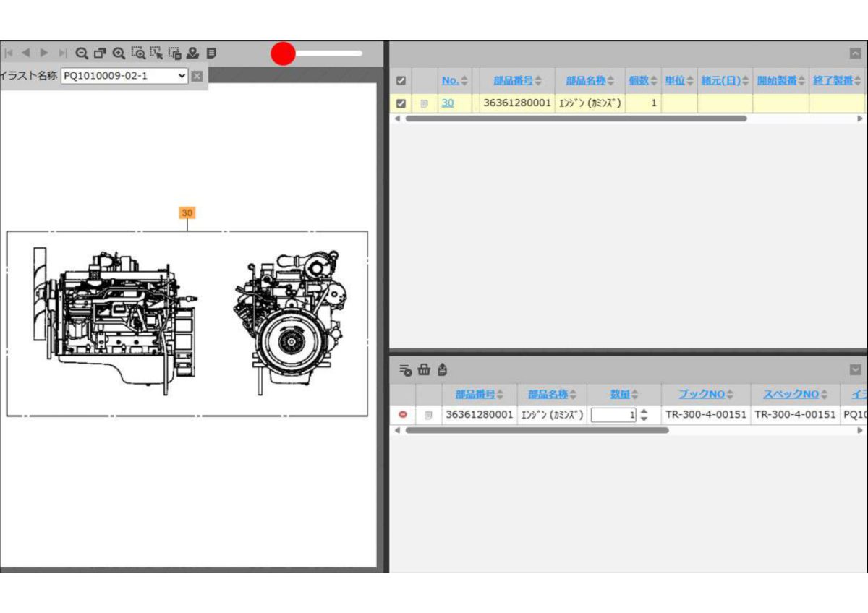Open part No. 30 link

[448, 103]
